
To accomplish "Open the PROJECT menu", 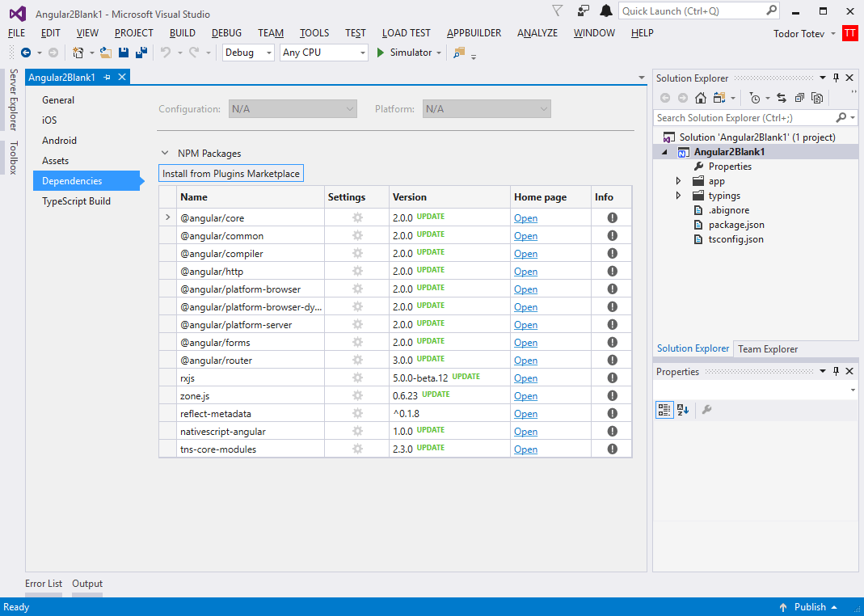I will point(134,33).
